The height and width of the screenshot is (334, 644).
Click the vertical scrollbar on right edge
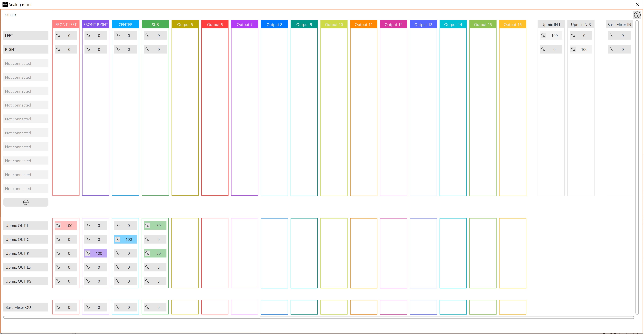click(x=637, y=167)
